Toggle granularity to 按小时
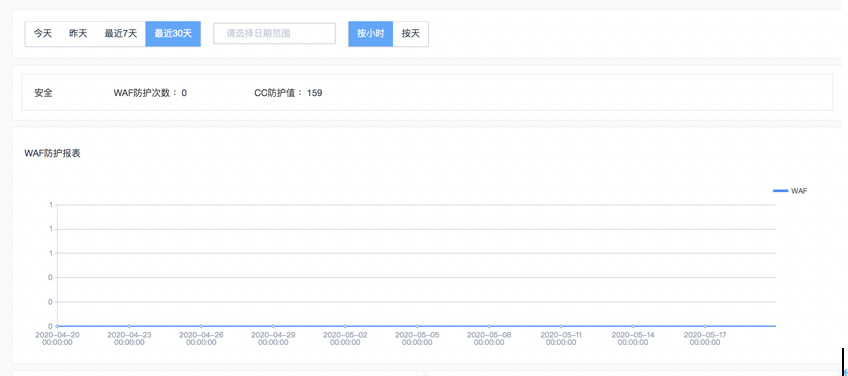This screenshot has height=376, width=848. click(x=370, y=34)
